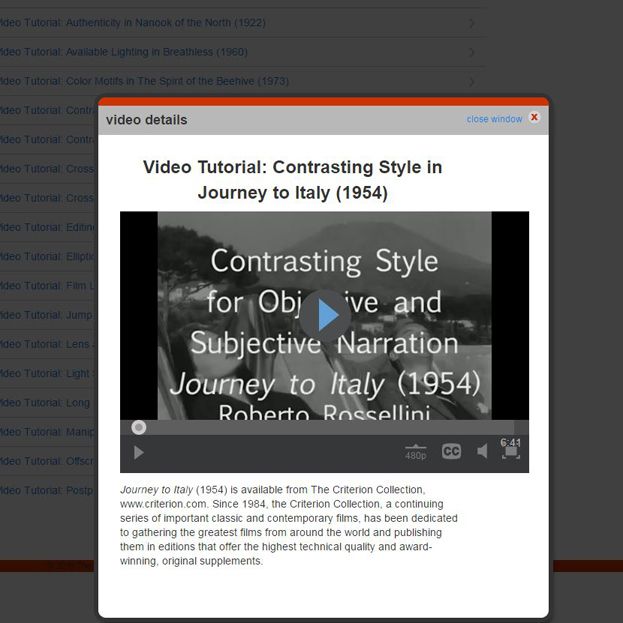Open the 'Video Tutorial: Editing' list item
Viewport: 623px width, 623px height.
pyautogui.click(x=47, y=227)
